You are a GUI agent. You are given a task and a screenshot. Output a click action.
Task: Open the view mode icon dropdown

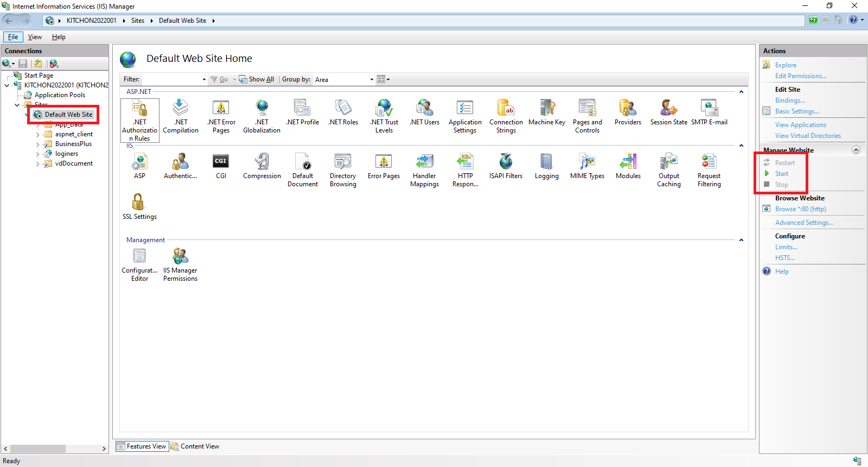click(384, 79)
